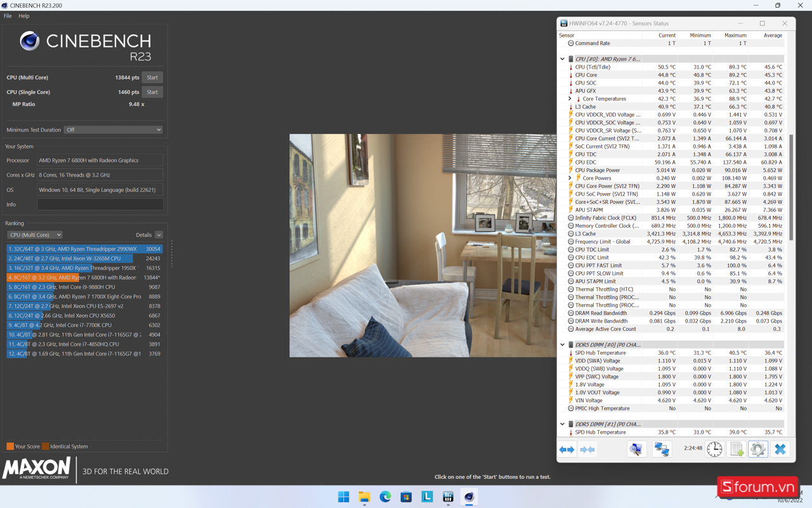
Task: Select the Threadripper 2990WX ranking entry
Action: (x=84, y=249)
